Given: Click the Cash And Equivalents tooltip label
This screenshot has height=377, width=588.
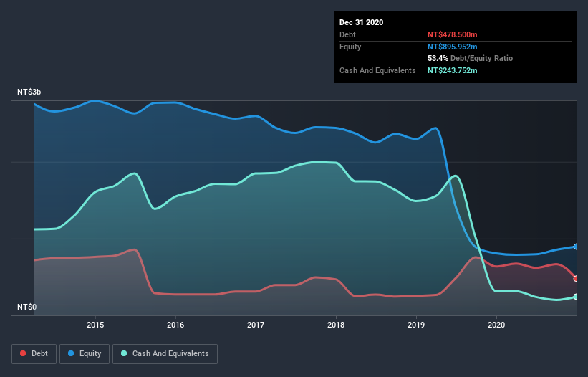Looking at the screenshot, I should point(377,70).
